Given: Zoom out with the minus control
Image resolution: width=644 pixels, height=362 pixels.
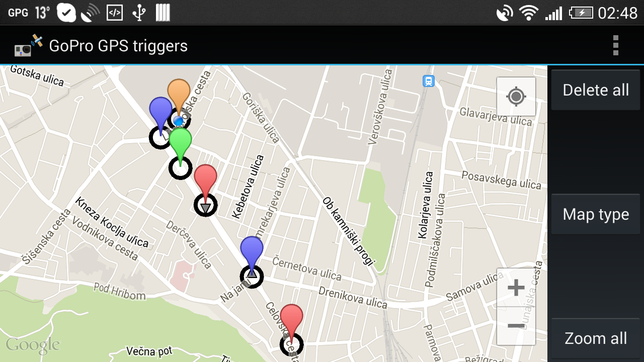Looking at the screenshot, I should (x=516, y=325).
